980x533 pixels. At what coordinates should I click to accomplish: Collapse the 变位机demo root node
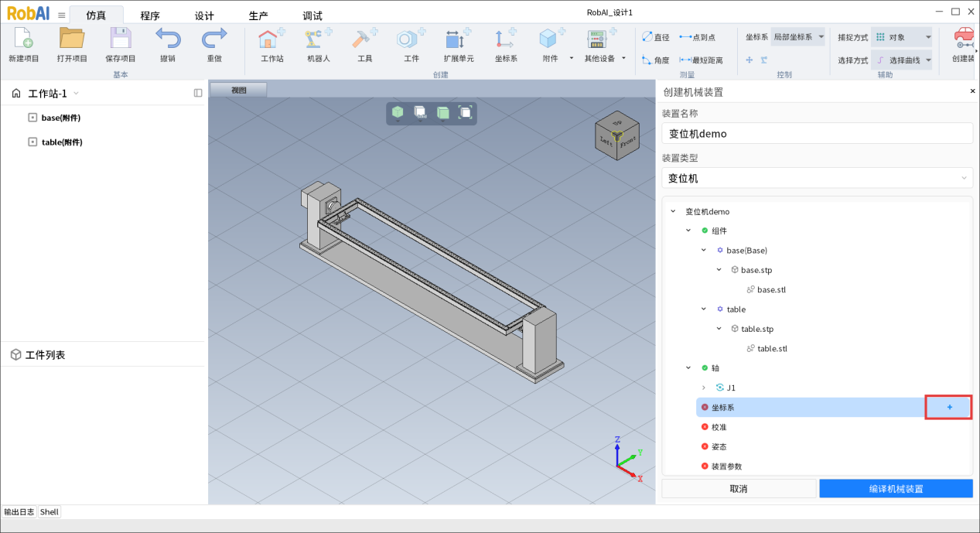674,211
